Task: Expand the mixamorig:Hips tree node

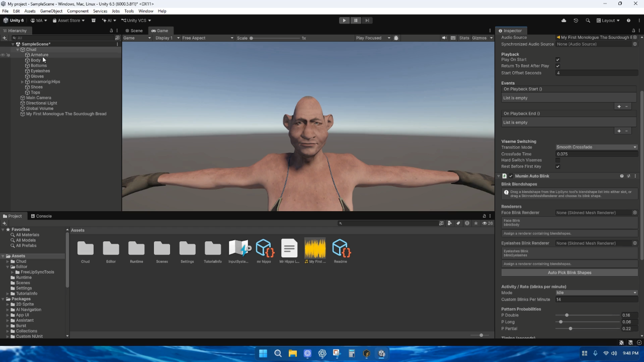Action: click(23, 82)
